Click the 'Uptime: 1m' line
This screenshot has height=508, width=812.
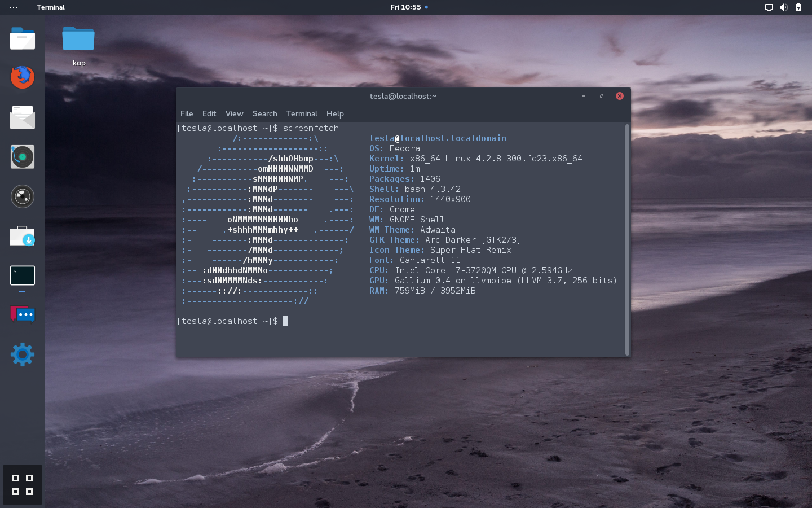pyautogui.click(x=395, y=169)
